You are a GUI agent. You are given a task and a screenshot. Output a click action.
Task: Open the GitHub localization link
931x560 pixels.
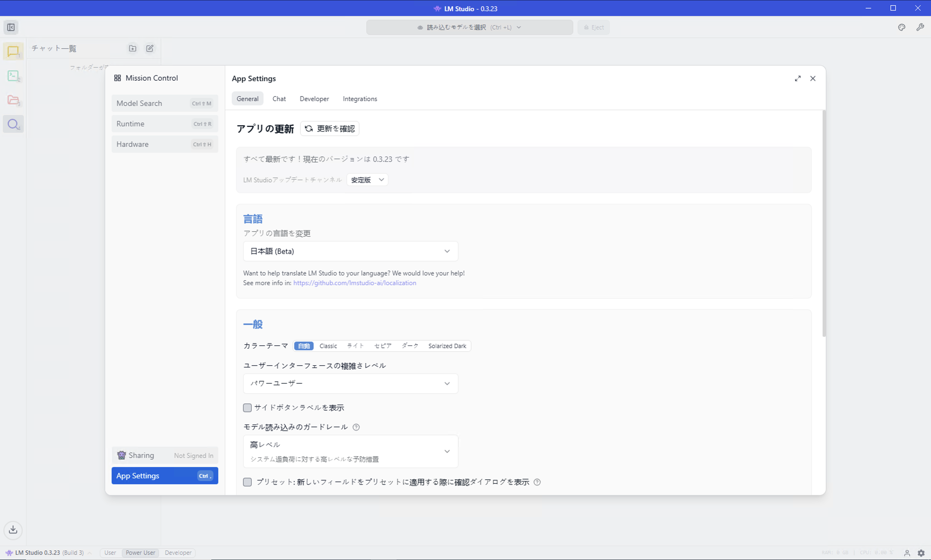point(355,283)
